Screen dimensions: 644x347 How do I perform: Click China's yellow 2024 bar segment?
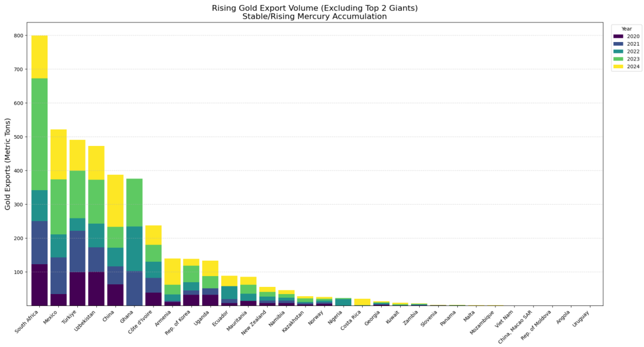coord(115,201)
